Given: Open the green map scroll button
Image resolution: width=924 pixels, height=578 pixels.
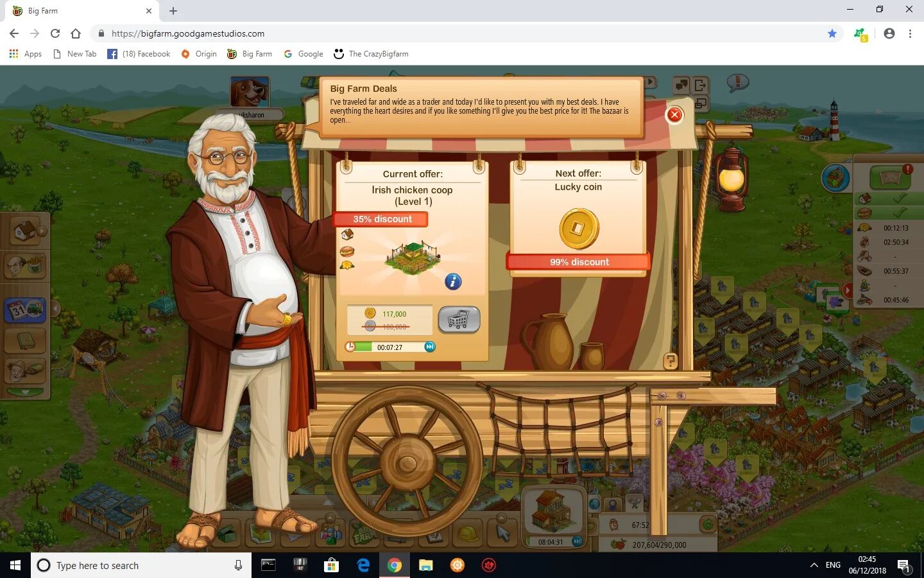Looking at the screenshot, I should (891, 177).
